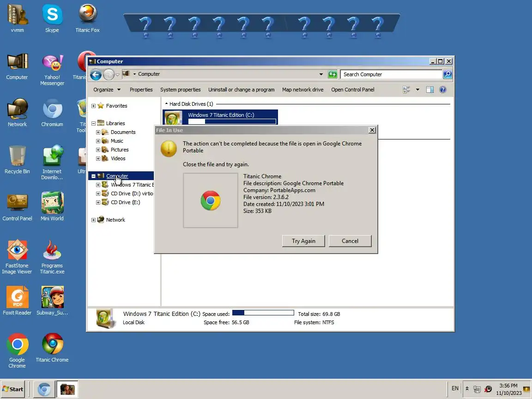Screen dimensions: 532x399
Task: Close the File In Use dialog
Action: coord(372,130)
